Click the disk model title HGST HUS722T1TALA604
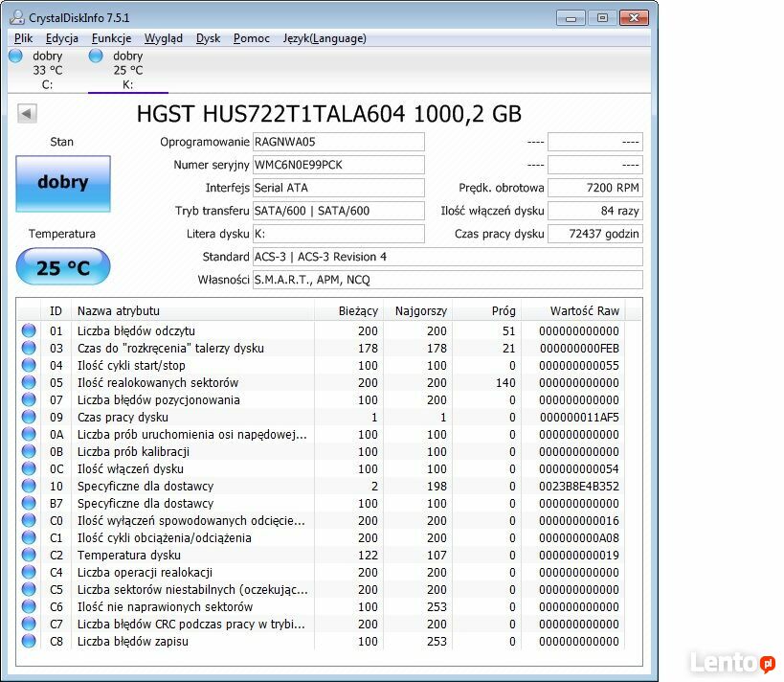 click(329, 114)
